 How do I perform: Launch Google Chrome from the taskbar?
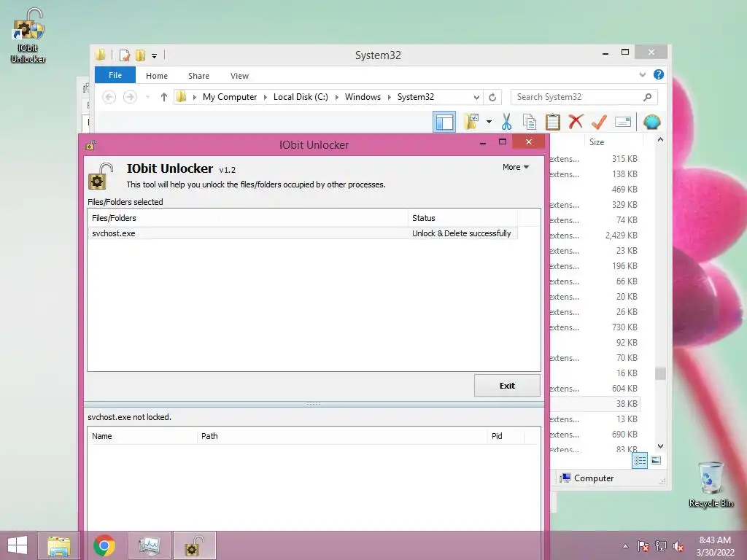pyautogui.click(x=104, y=545)
